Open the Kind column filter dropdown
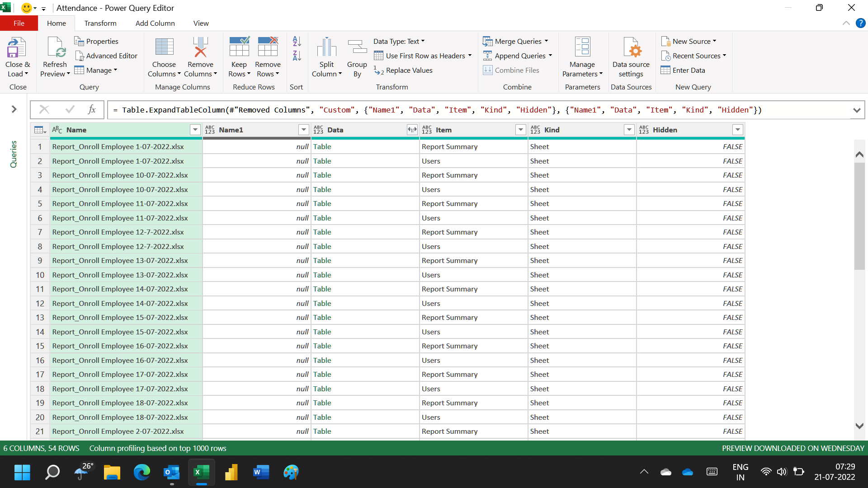 click(629, 130)
